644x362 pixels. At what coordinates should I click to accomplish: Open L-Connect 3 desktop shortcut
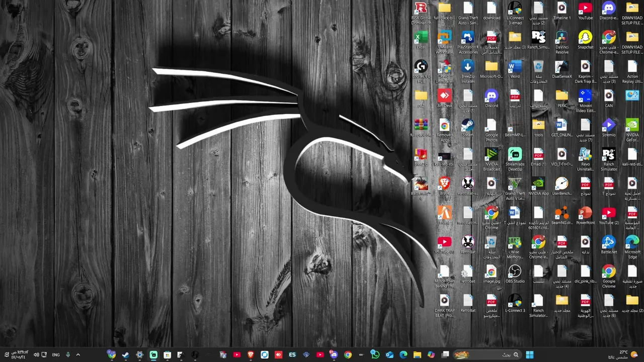515,303
